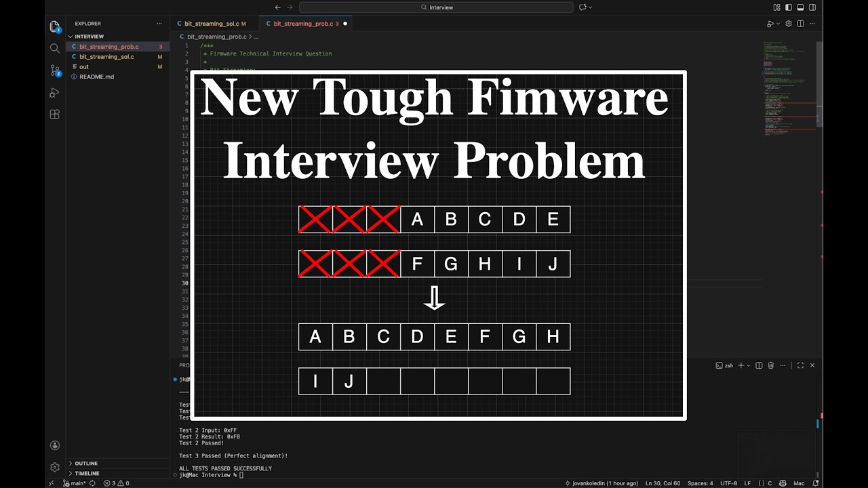868x488 pixels.
Task: Open the Accounts menu icon
Action: coord(55,445)
